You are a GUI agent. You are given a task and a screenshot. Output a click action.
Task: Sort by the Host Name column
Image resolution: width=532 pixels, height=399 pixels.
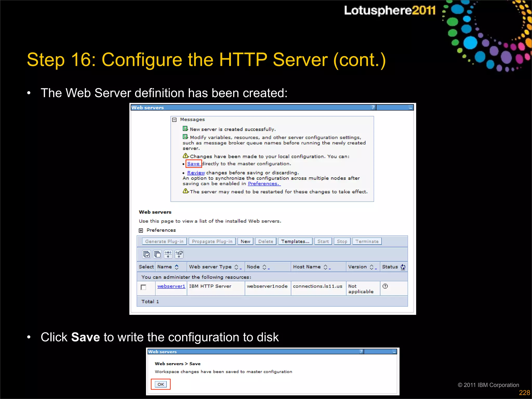(325, 267)
